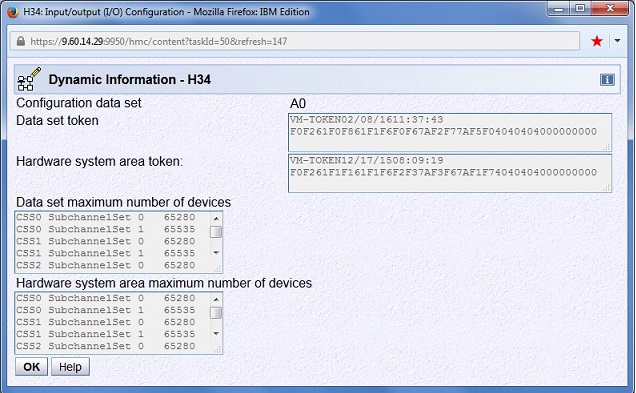The width and height of the screenshot is (636, 393).
Task: Click the Help button
Action: (70, 367)
